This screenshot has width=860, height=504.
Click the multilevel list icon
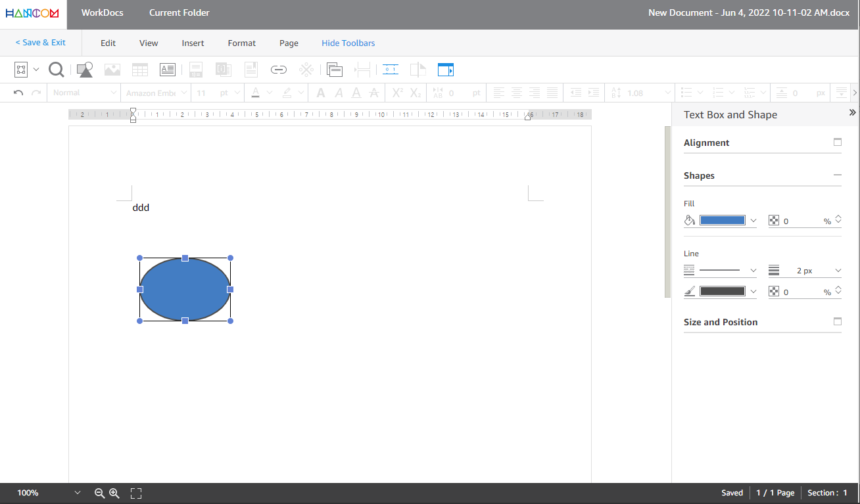(749, 93)
